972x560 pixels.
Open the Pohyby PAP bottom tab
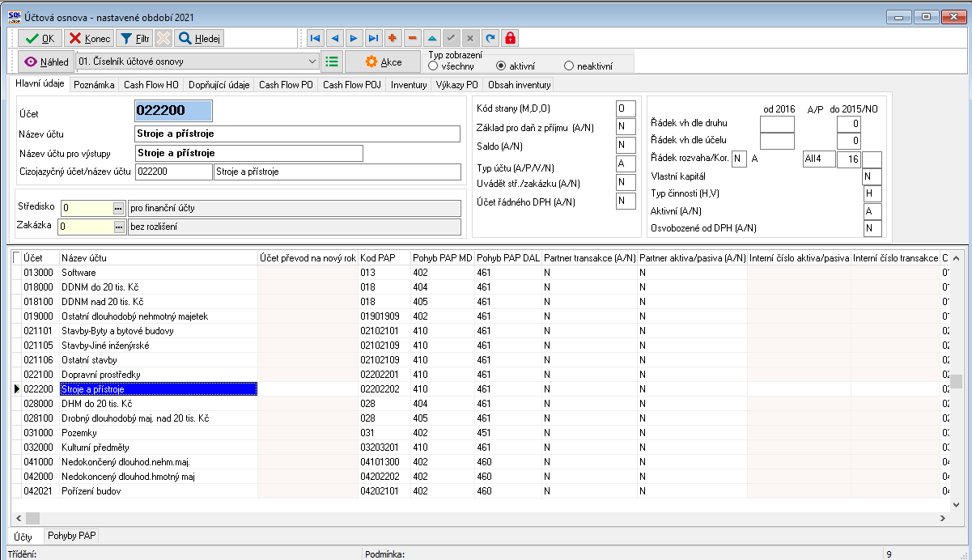[x=71, y=536]
